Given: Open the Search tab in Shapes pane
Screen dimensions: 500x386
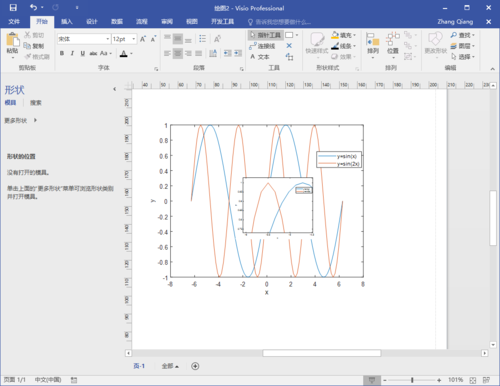Looking at the screenshot, I should point(36,103).
